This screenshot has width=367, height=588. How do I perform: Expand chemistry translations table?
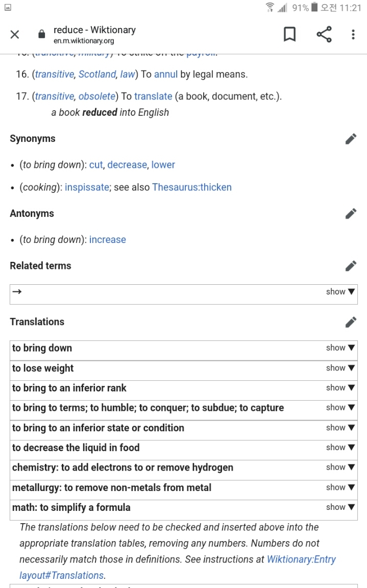click(x=340, y=468)
